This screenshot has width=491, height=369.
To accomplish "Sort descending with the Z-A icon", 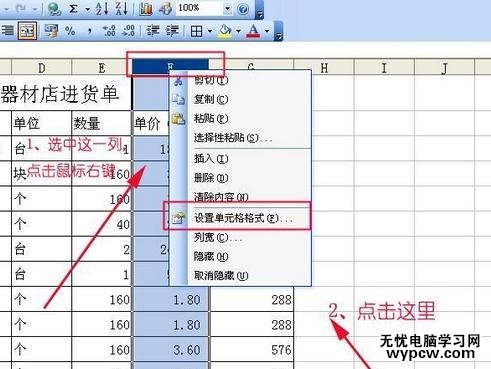I will [122, 8].
